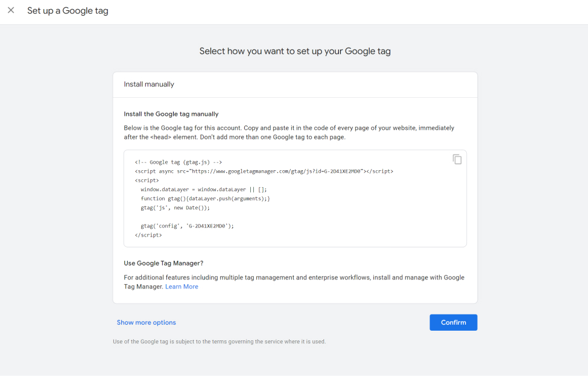Click the Google tag (gtag.js) comment line
The image size is (588, 376).
point(178,162)
